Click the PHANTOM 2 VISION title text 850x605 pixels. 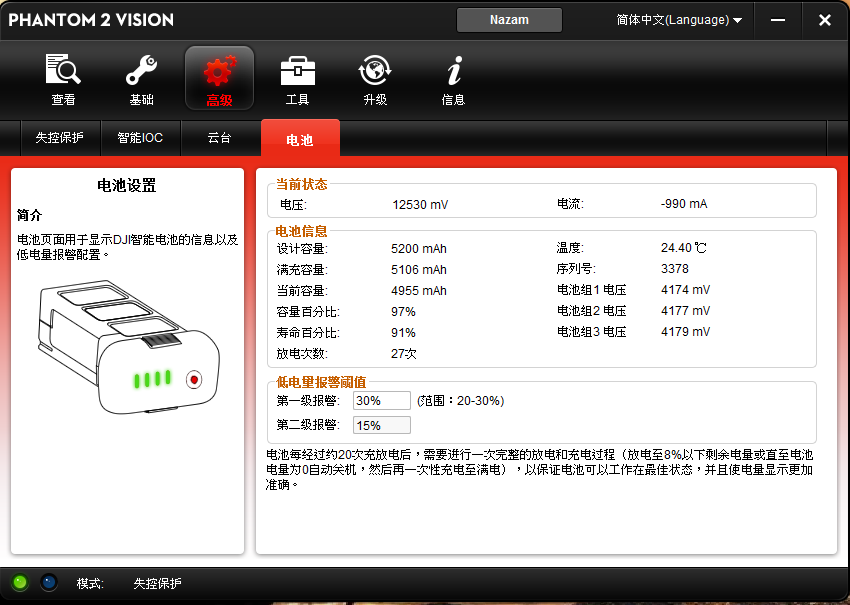tap(91, 20)
